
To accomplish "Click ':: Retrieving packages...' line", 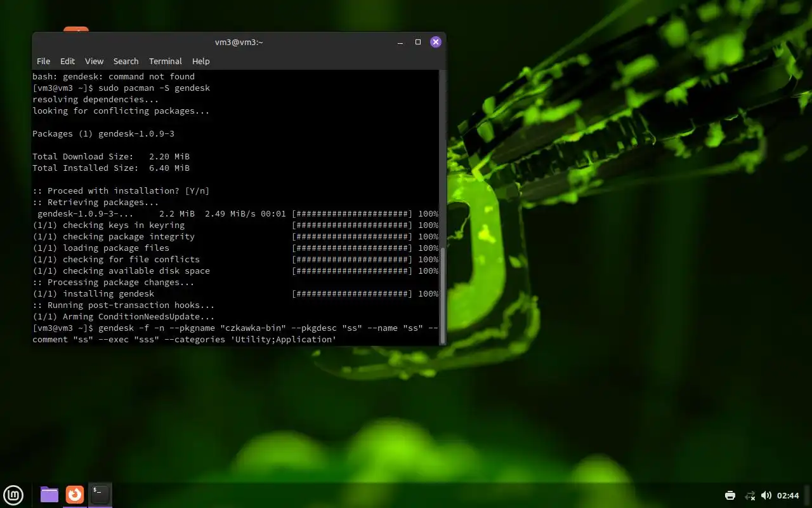I will [x=96, y=202].
